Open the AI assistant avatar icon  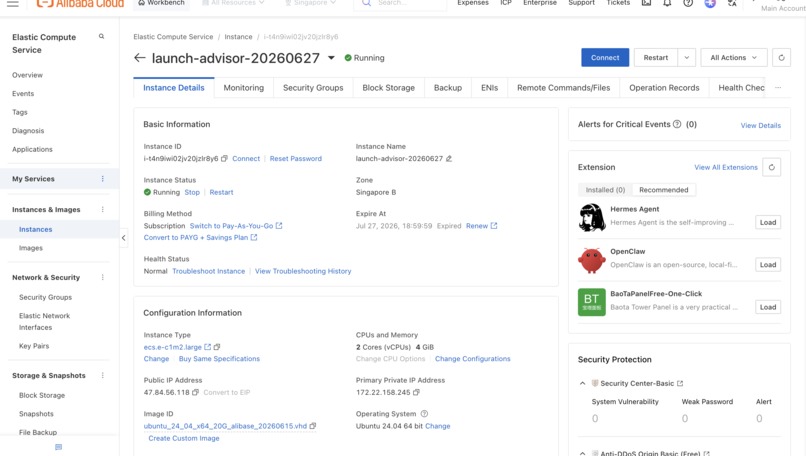(710, 3)
